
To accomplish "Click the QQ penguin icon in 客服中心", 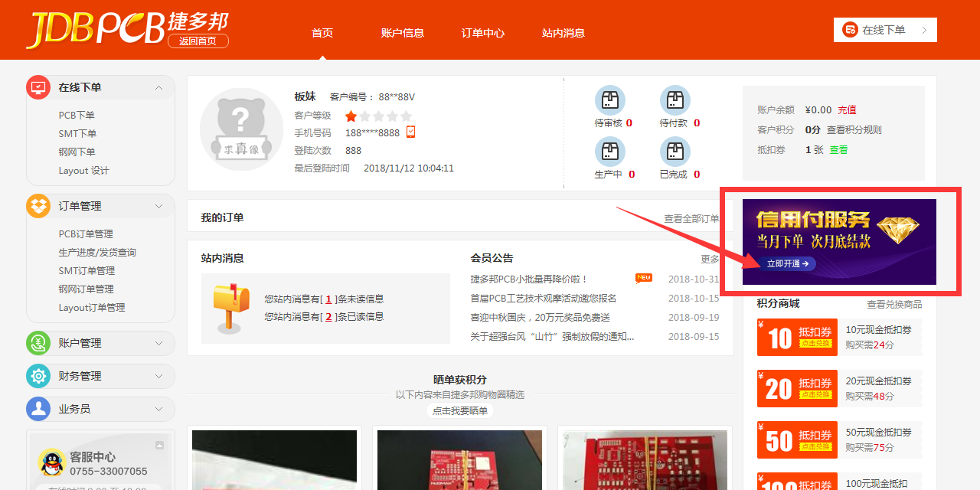I will point(52,462).
